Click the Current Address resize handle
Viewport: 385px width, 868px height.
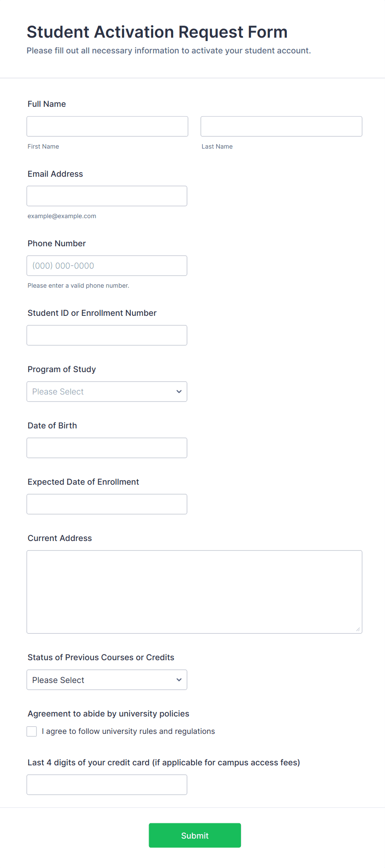[358, 629]
